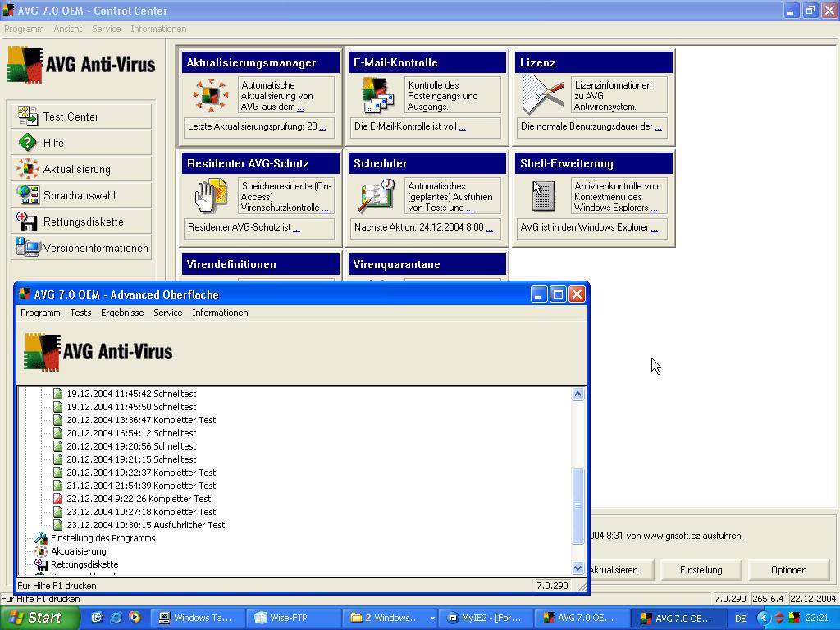This screenshot has height=630, width=840.
Task: Click the DE language indicator in tray
Action: 741,619
